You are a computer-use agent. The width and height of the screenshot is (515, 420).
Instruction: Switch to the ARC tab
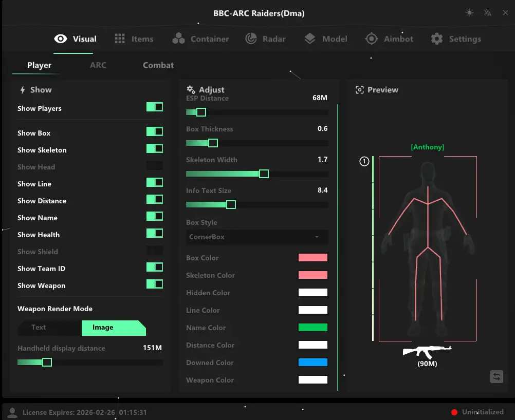(x=98, y=65)
